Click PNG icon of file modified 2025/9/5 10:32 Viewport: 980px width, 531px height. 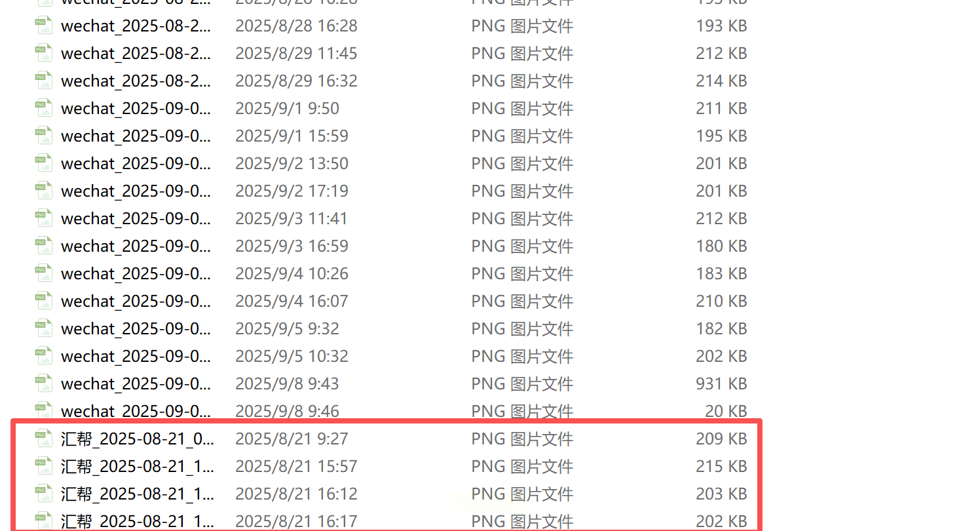pyautogui.click(x=44, y=355)
